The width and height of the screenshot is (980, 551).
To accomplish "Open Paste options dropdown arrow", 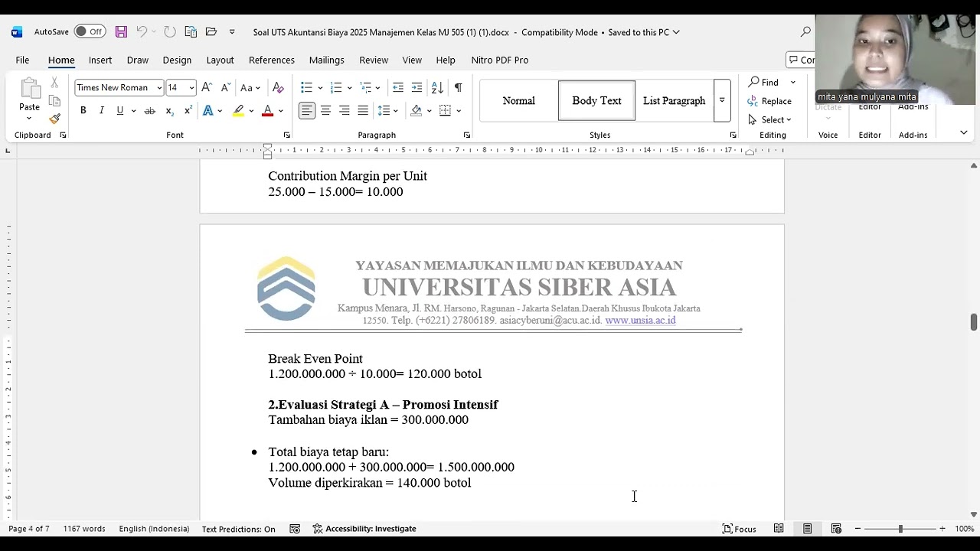I will coord(29,119).
